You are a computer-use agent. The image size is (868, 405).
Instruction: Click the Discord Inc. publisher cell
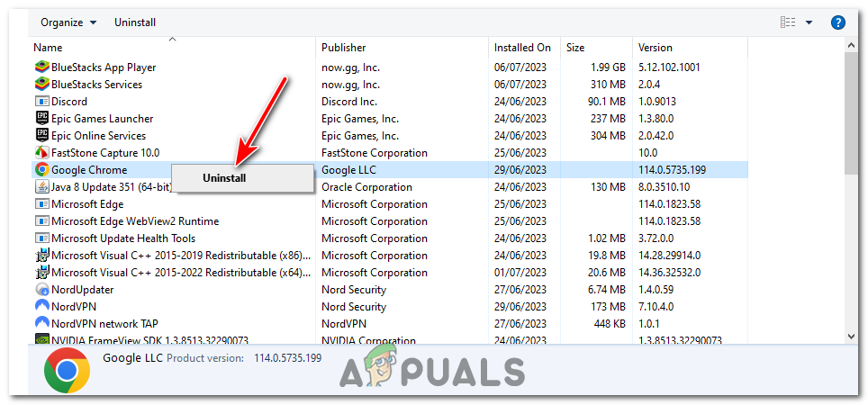(349, 102)
